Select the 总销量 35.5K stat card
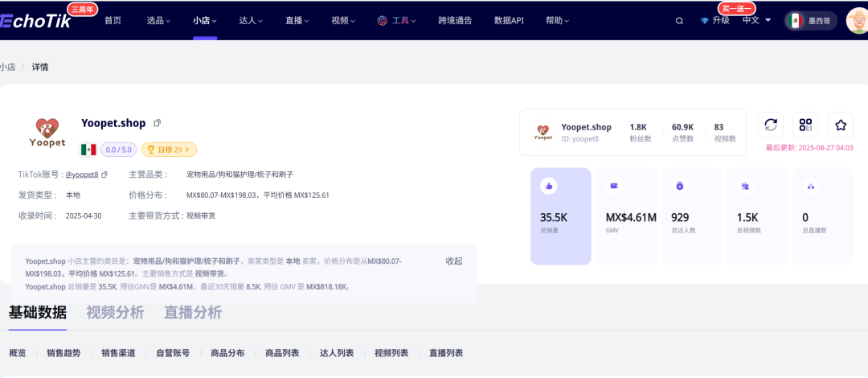The width and height of the screenshot is (868, 378). click(x=560, y=216)
